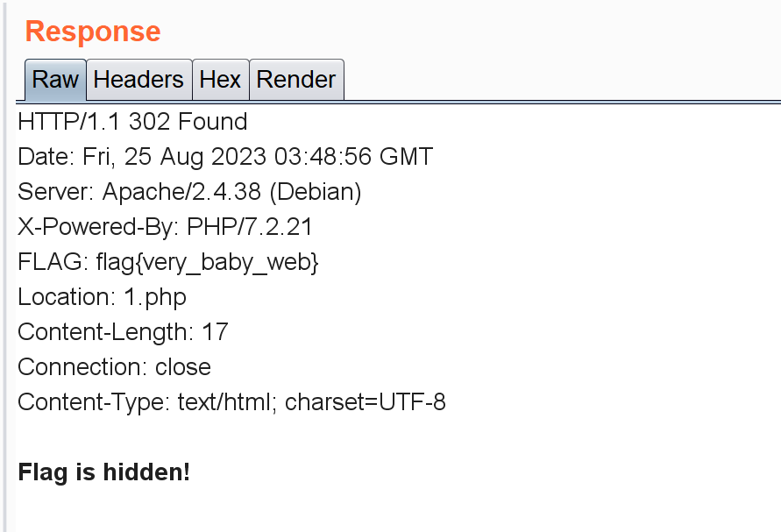Image resolution: width=781 pixels, height=532 pixels.
Task: Open the Render tab
Action: click(x=296, y=80)
